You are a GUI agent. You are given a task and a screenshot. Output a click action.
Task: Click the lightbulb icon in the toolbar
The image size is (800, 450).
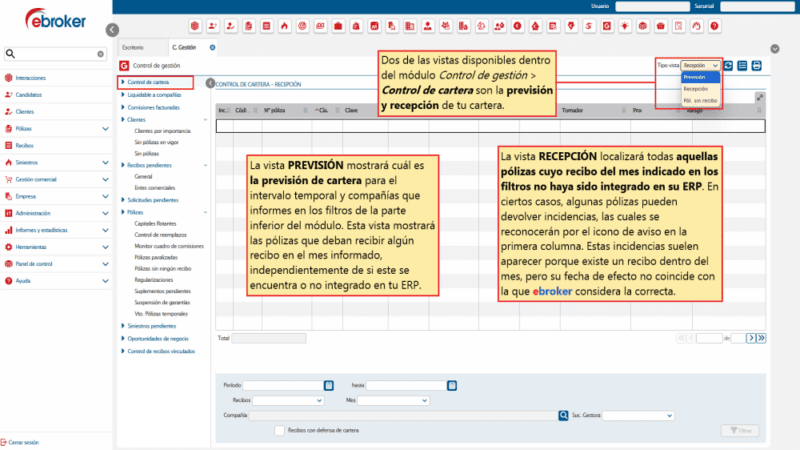(624, 26)
